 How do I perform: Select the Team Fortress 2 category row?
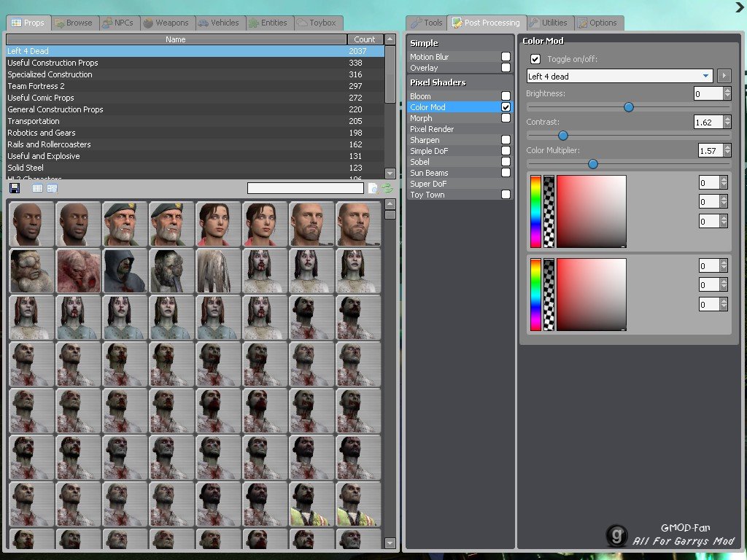coord(196,86)
